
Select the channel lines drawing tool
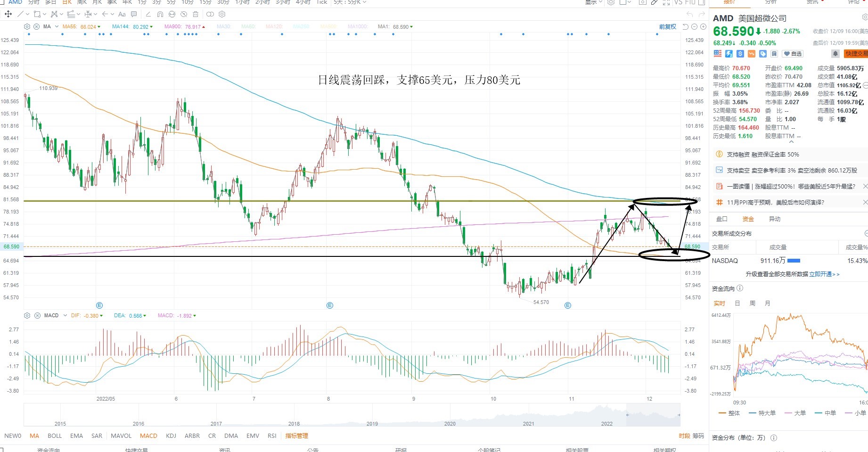[71, 14]
